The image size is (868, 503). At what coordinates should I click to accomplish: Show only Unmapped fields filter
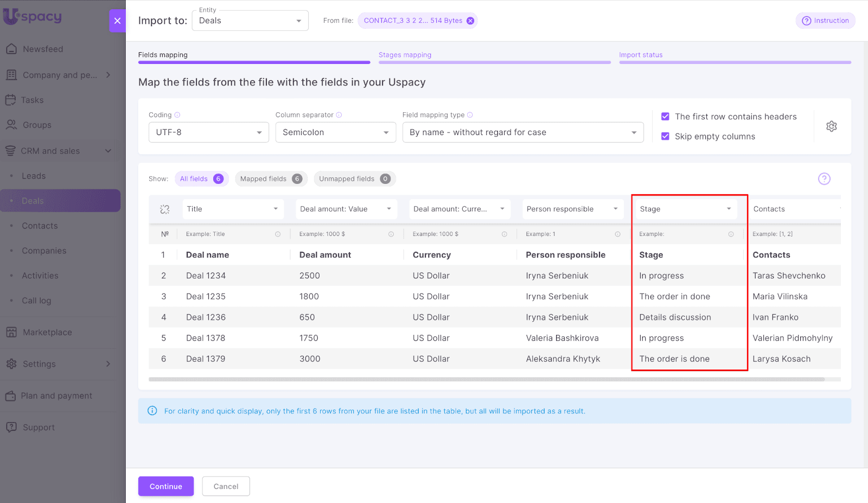pyautogui.click(x=354, y=179)
